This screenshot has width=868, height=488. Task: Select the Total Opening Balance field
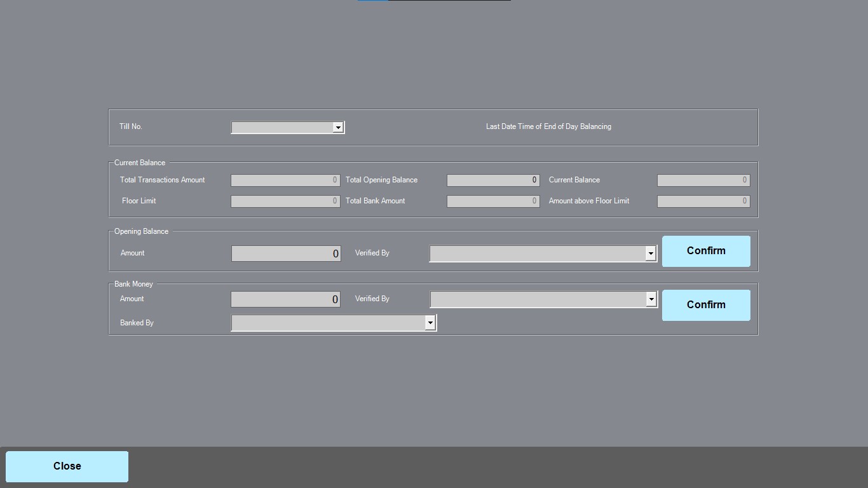[x=493, y=180]
